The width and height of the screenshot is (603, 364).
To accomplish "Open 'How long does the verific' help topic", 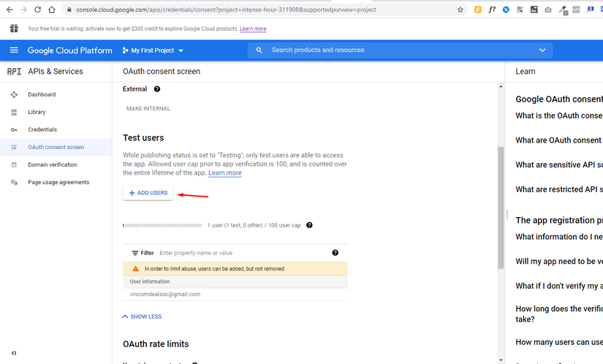I will 559,314.
